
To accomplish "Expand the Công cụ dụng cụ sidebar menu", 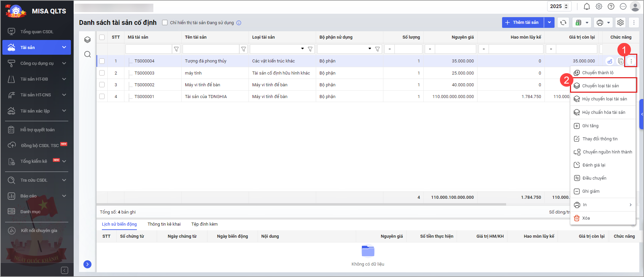I will coord(37,63).
